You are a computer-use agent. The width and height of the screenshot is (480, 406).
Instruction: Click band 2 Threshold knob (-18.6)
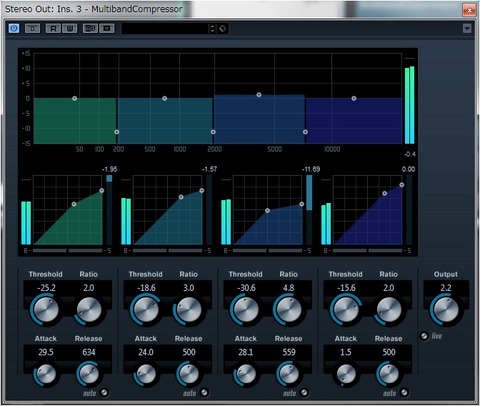(146, 310)
